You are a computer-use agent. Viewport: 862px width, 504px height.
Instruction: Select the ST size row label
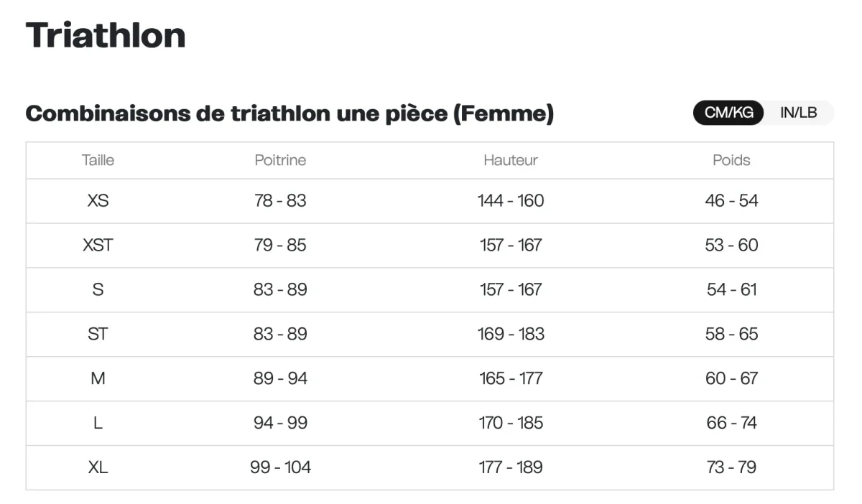pos(98,335)
